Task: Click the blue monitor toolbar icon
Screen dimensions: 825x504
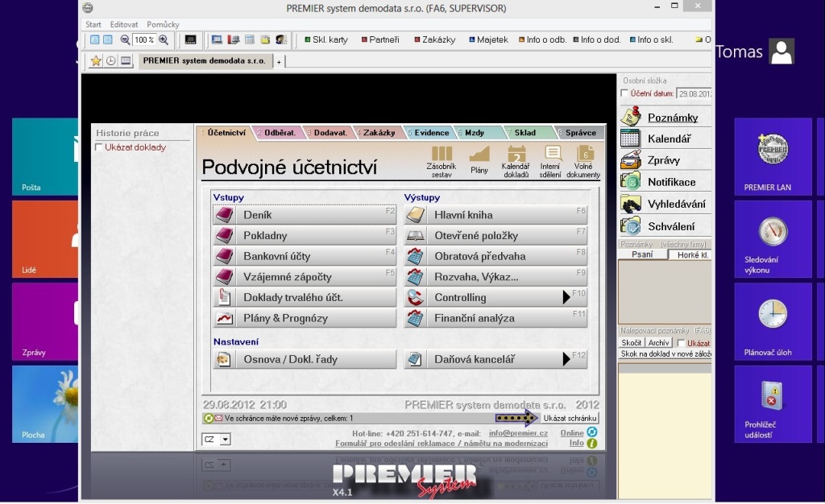Action: pos(216,39)
